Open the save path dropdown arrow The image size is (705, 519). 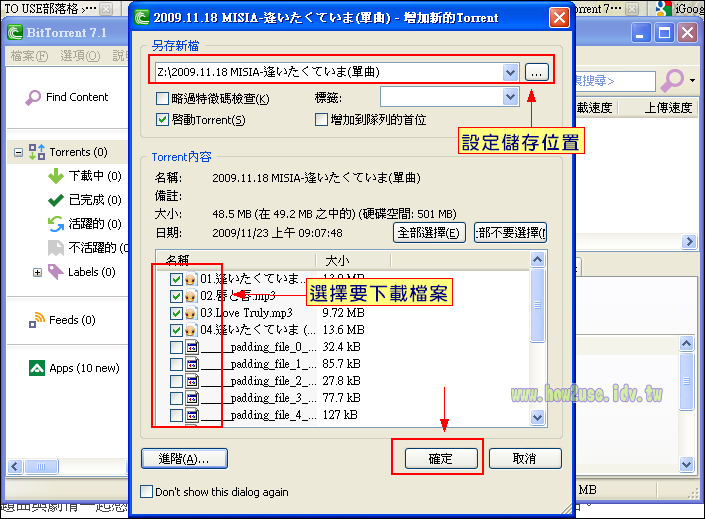511,72
